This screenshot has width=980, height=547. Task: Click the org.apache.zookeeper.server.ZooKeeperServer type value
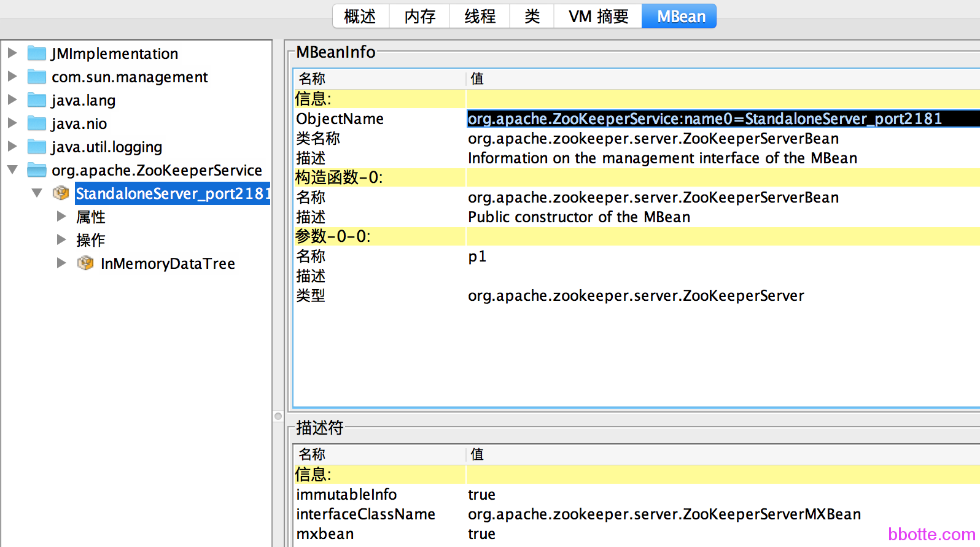(636, 295)
